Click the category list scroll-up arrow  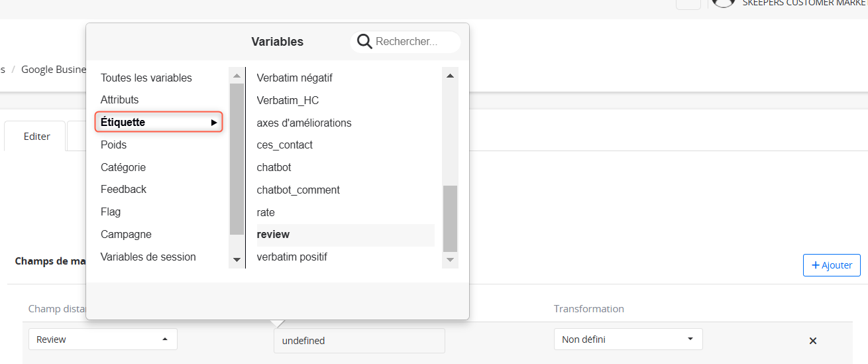[237, 75]
